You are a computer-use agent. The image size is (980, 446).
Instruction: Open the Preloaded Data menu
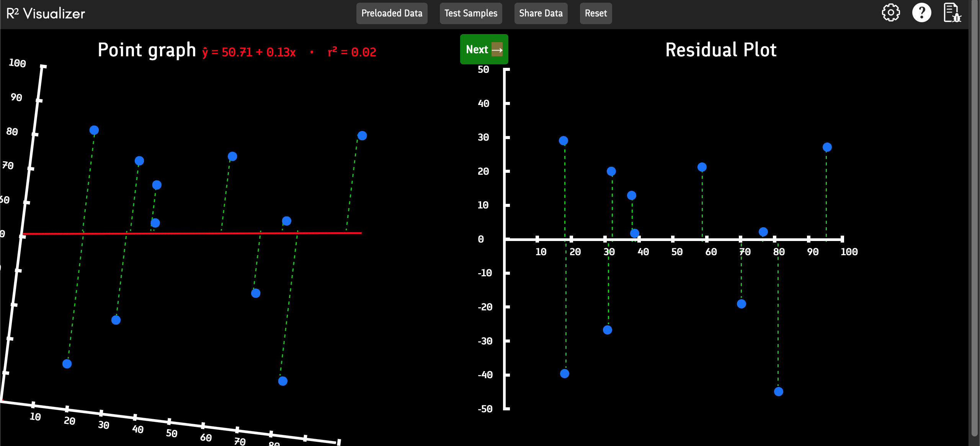coord(392,13)
